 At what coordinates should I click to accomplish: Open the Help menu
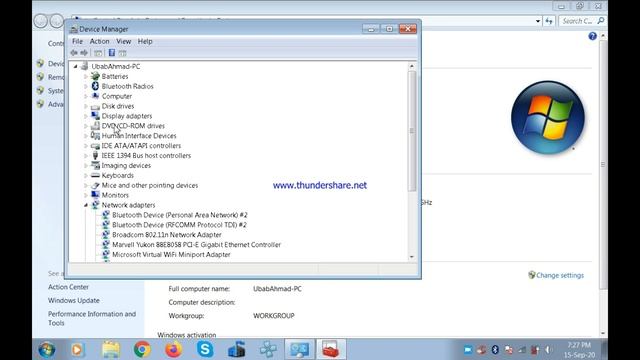(144, 41)
